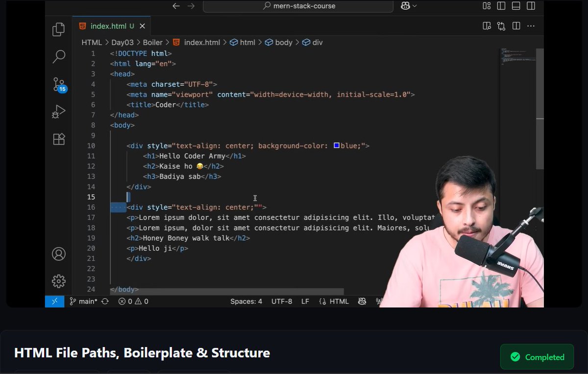Click the meta charset UTF-8 line
The width and height of the screenshot is (588, 374).
(x=171, y=84)
